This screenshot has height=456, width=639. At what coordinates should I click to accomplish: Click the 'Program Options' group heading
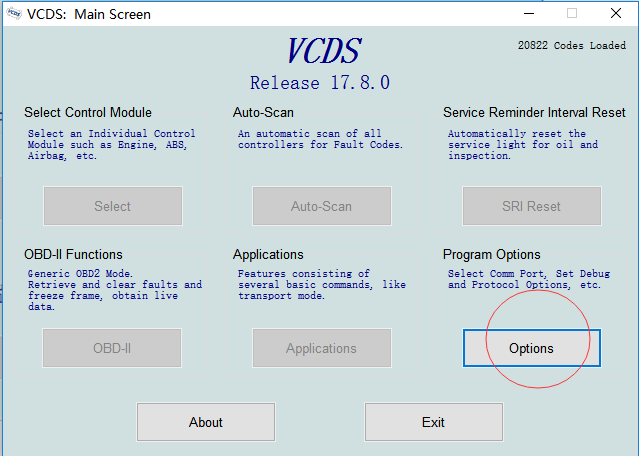point(491,254)
